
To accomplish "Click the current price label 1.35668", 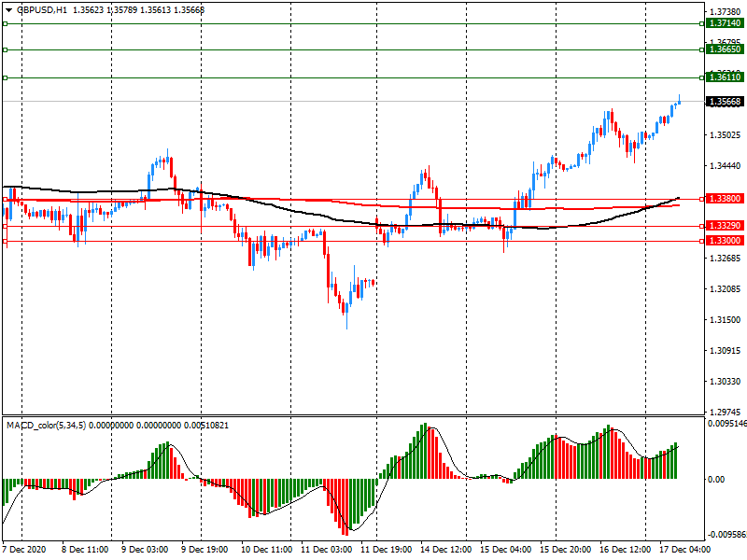I will tap(725, 102).
